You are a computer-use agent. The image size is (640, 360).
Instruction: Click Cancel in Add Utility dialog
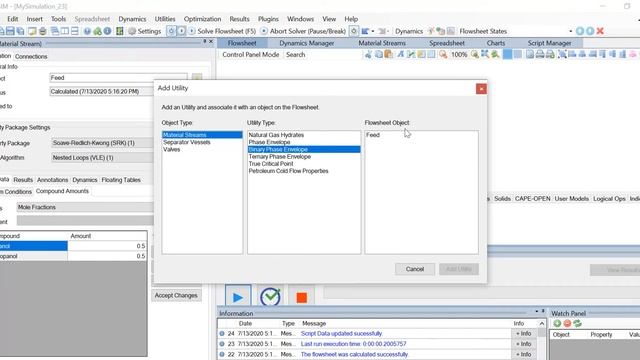tap(415, 269)
